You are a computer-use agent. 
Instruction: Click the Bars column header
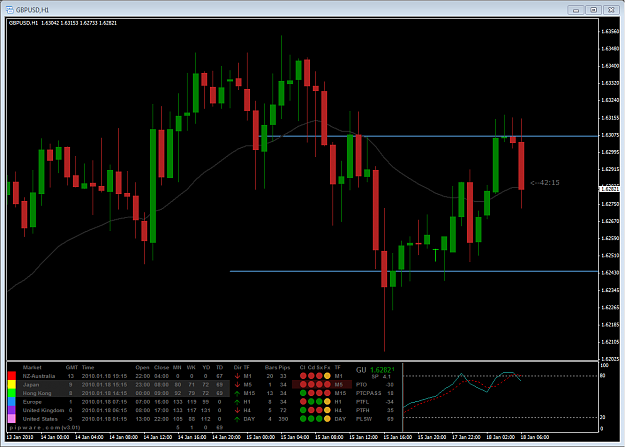pos(271,367)
